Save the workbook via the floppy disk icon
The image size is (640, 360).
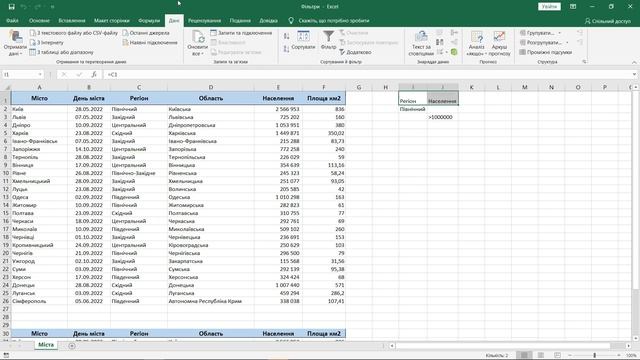(11, 7)
